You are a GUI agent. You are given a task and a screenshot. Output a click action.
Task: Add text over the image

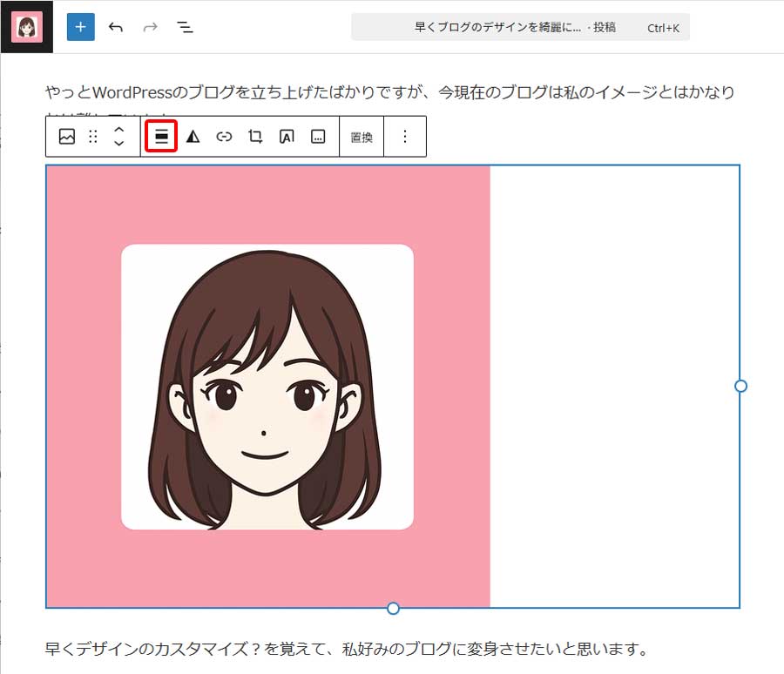[x=286, y=136]
